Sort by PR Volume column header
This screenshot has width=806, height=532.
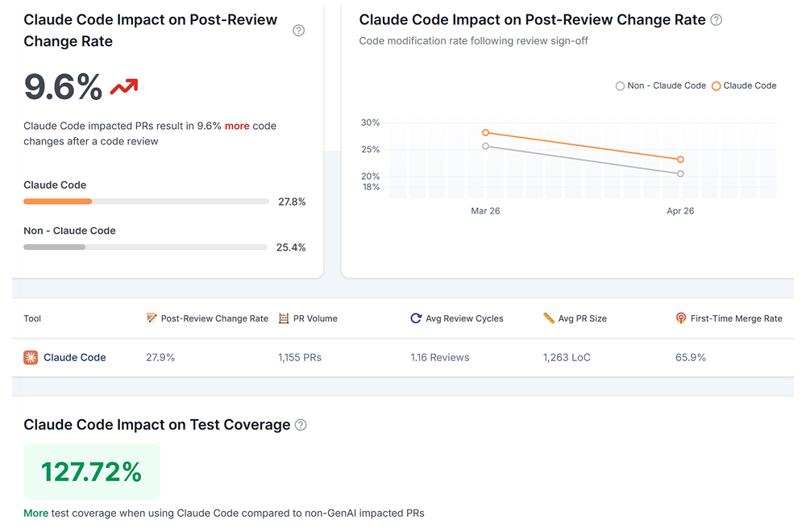point(308,318)
